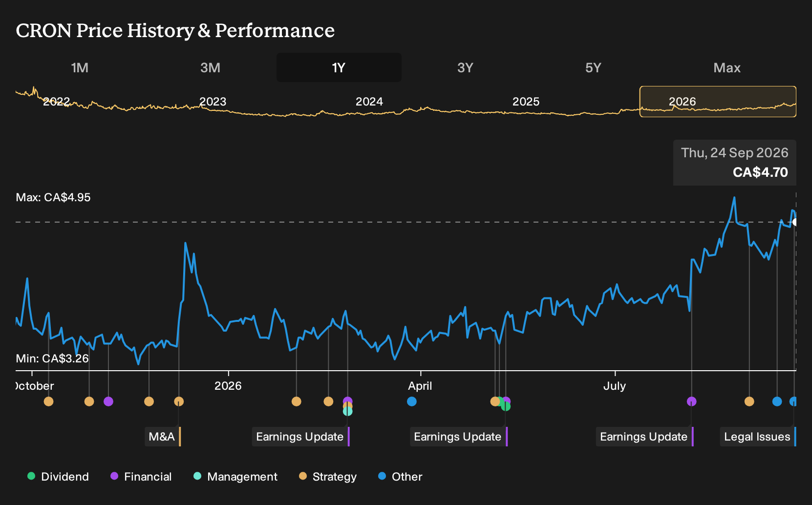Click the 2024 label in overview chart
Viewport: 812px width, 505px height.
[369, 102]
